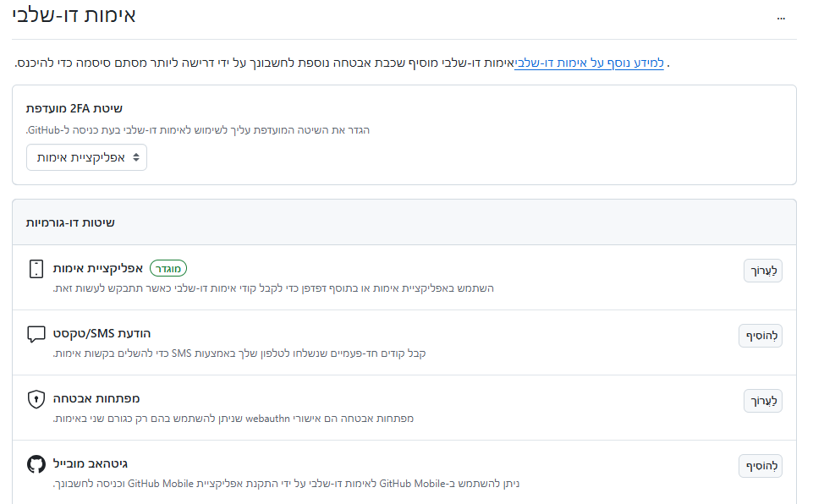Open the preferred 2FA method dropdown
Screen dimensions: 813x504
point(86,157)
